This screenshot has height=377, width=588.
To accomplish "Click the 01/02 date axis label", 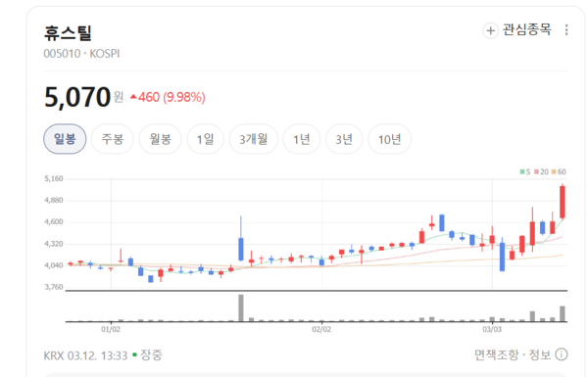I will coord(111,329).
